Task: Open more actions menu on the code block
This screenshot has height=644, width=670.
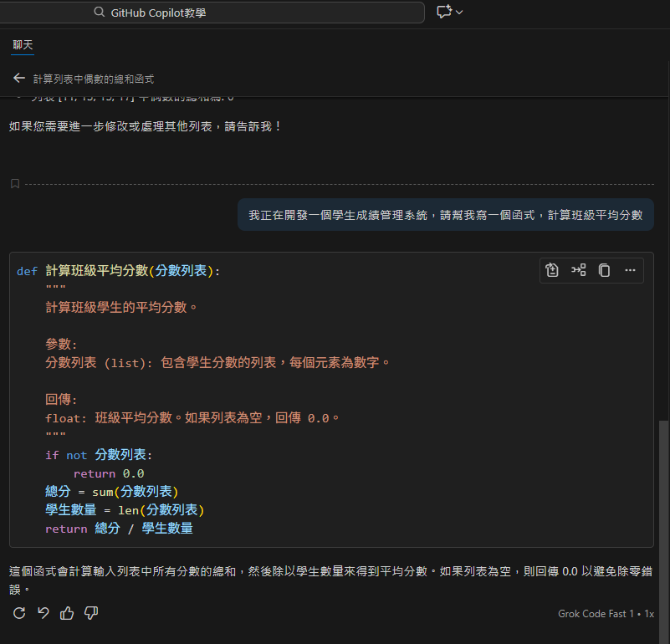Action: 630,269
